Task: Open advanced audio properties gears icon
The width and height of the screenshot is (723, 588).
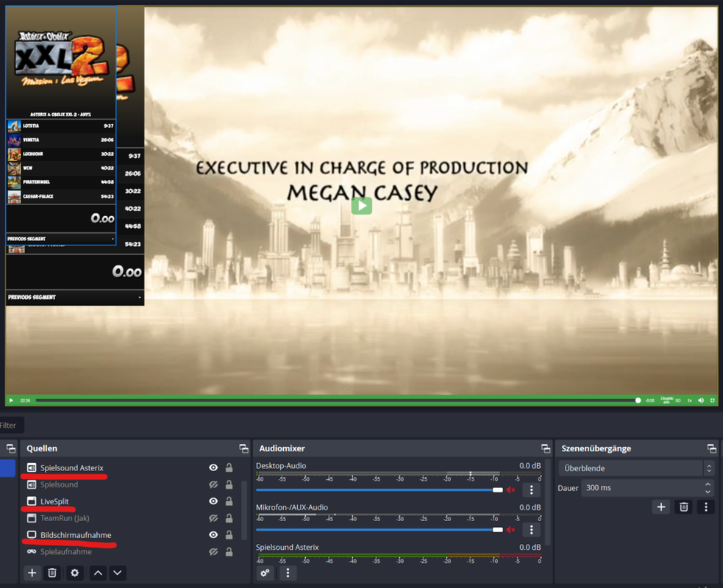Action: click(x=265, y=573)
